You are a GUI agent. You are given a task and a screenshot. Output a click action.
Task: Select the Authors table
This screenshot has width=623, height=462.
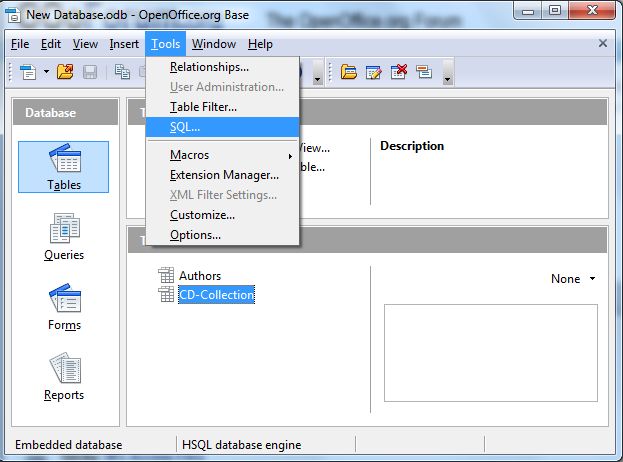coord(200,276)
